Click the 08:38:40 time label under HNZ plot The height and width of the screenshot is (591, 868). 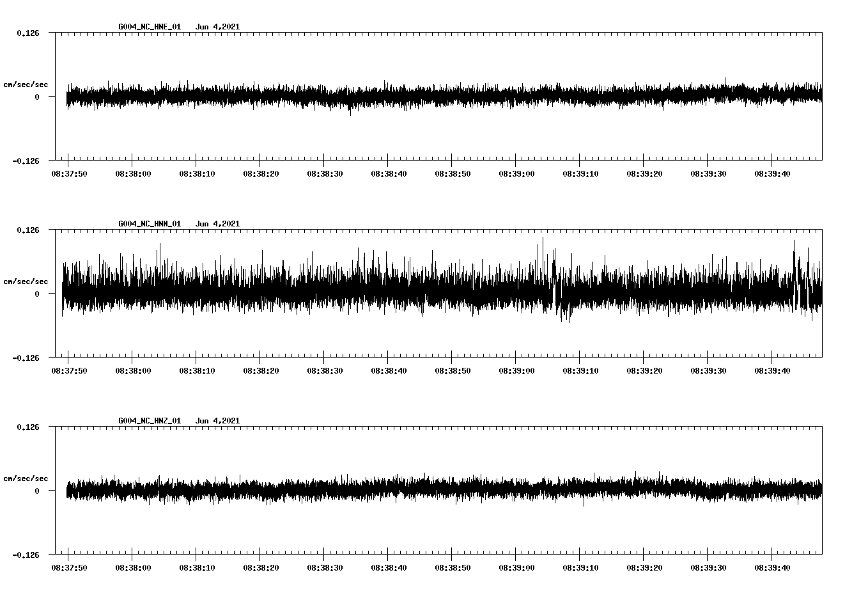[x=389, y=568]
